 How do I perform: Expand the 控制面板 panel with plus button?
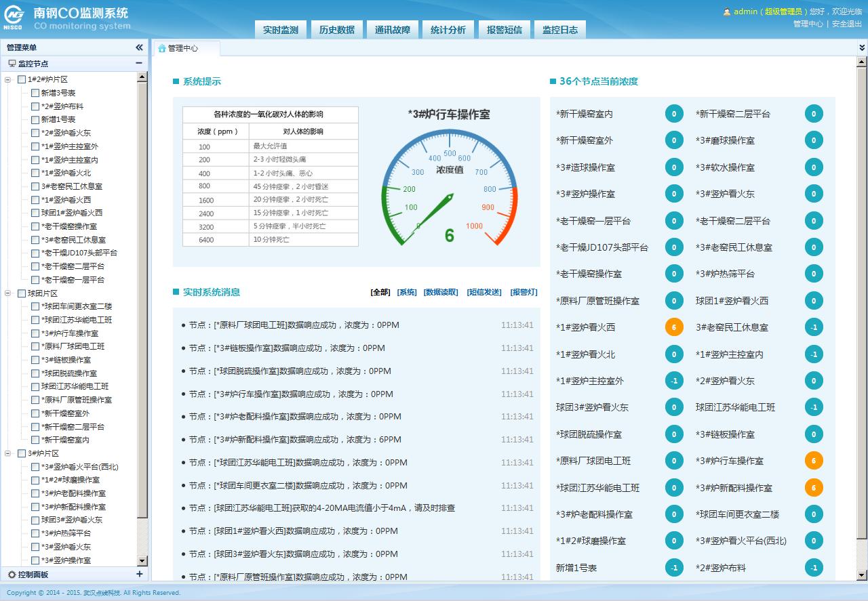[139, 574]
